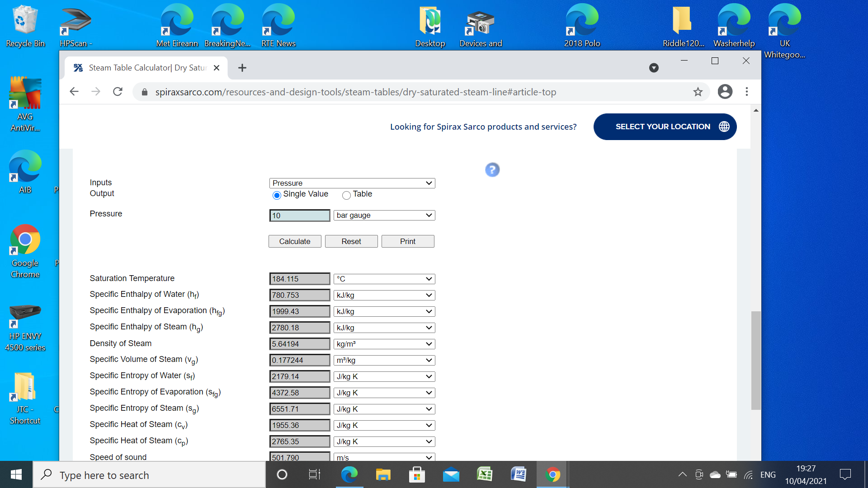This screenshot has width=868, height=488.
Task: Open the BreakingNews desktop shortcut
Action: (227, 26)
